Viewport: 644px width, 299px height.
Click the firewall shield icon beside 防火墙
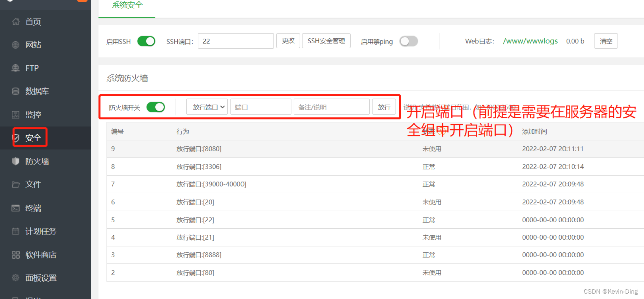coord(16,161)
